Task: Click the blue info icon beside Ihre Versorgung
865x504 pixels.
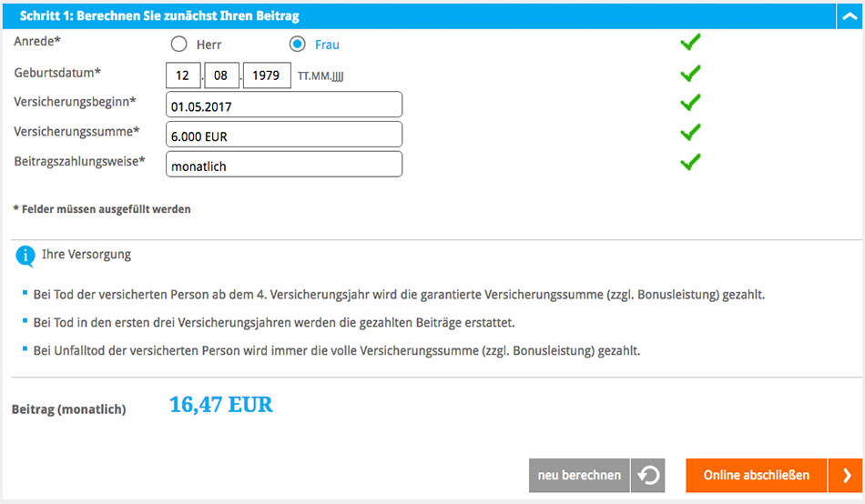Action: tap(25, 256)
